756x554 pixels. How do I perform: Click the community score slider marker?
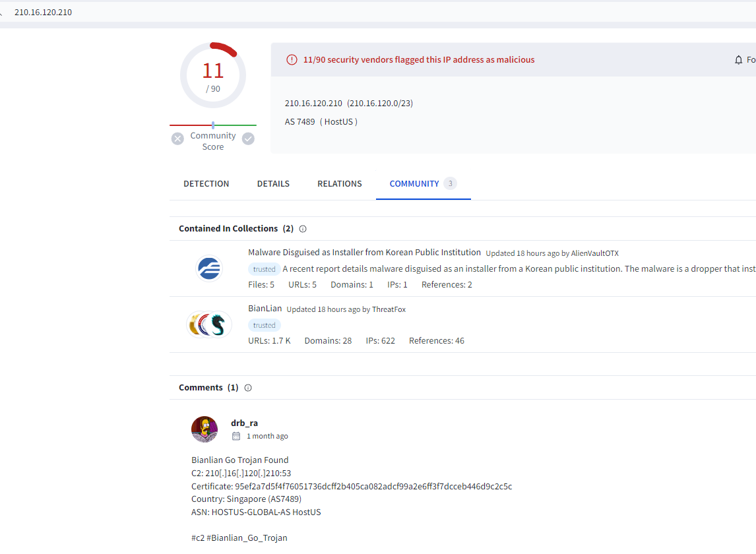213,125
